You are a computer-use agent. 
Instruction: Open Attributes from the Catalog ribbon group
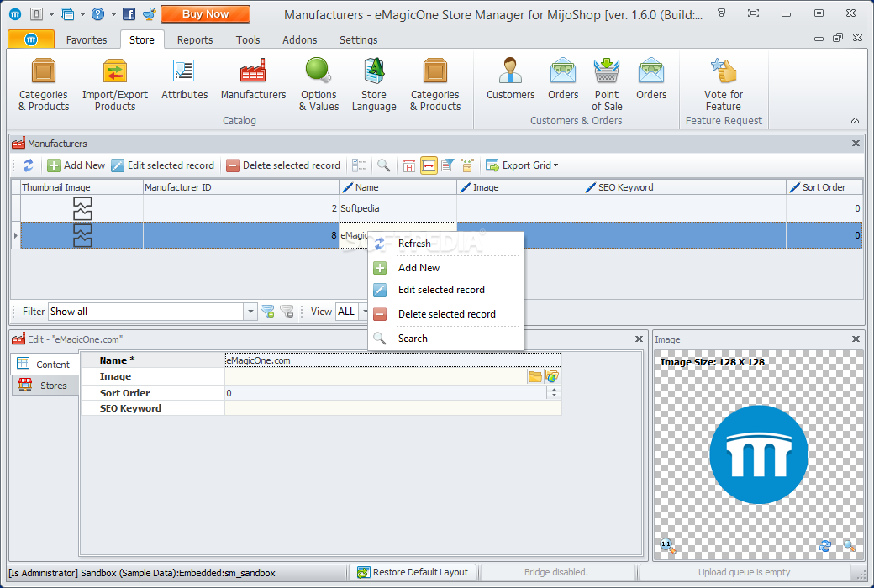(184, 79)
